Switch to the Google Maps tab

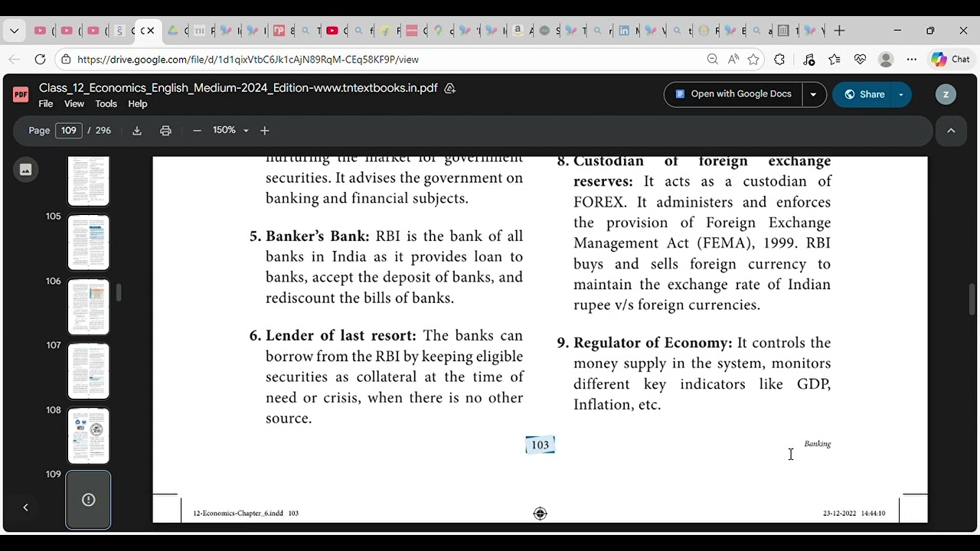pyautogui.click(x=438, y=31)
